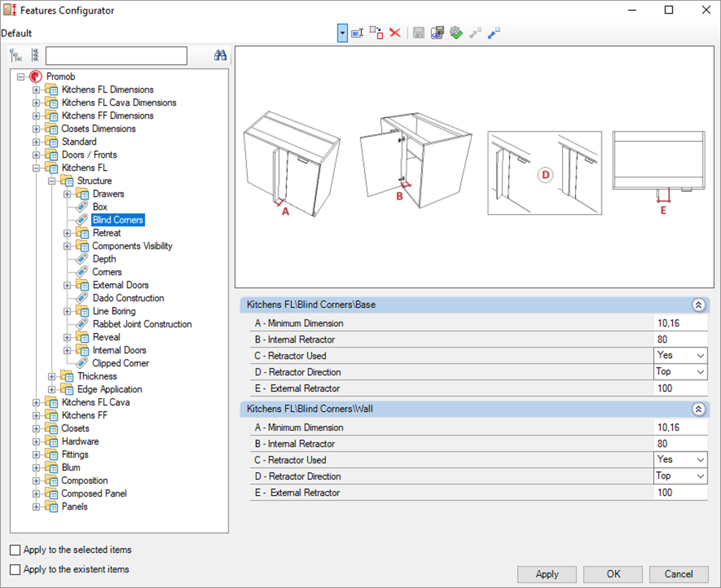The image size is (721, 588).
Task: Click the grayed floppy disk save icon
Action: (x=418, y=33)
